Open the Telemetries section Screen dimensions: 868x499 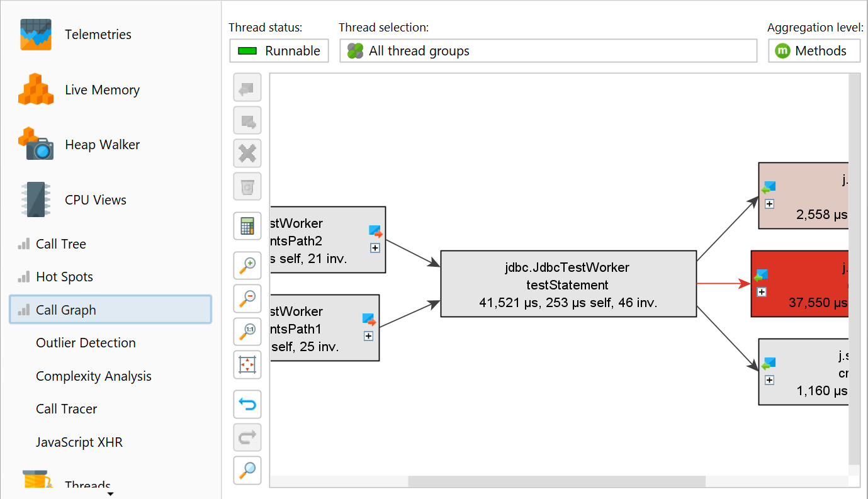coord(98,35)
